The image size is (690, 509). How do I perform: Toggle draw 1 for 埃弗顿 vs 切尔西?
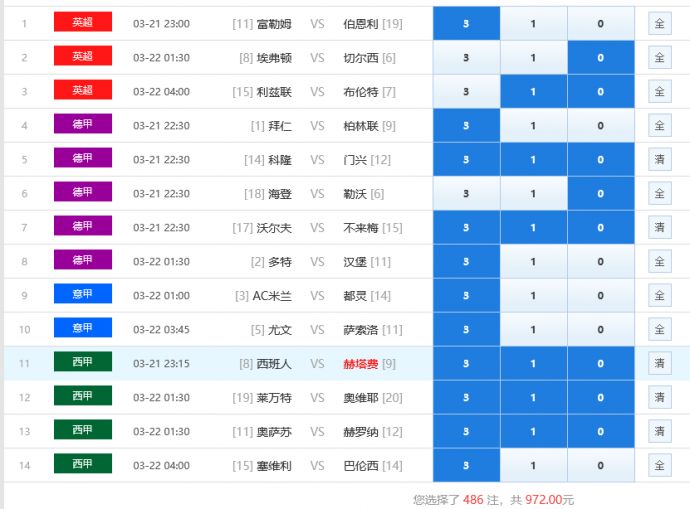coord(533,58)
